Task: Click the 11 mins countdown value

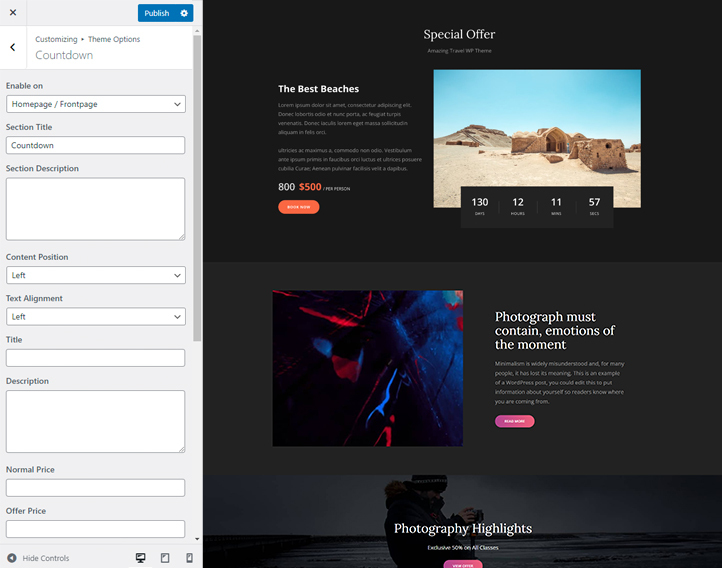Action: point(556,202)
